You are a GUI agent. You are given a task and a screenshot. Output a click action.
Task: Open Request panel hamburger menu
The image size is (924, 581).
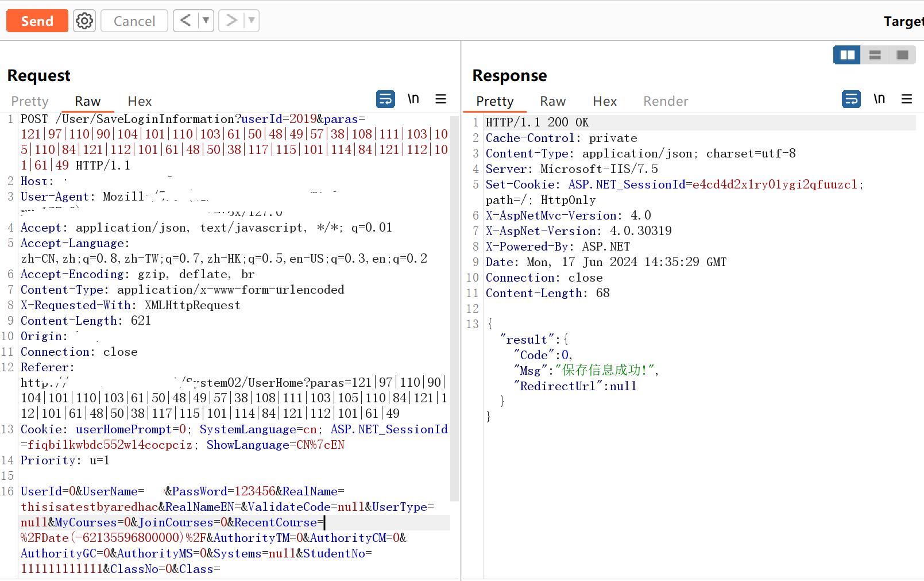click(440, 99)
